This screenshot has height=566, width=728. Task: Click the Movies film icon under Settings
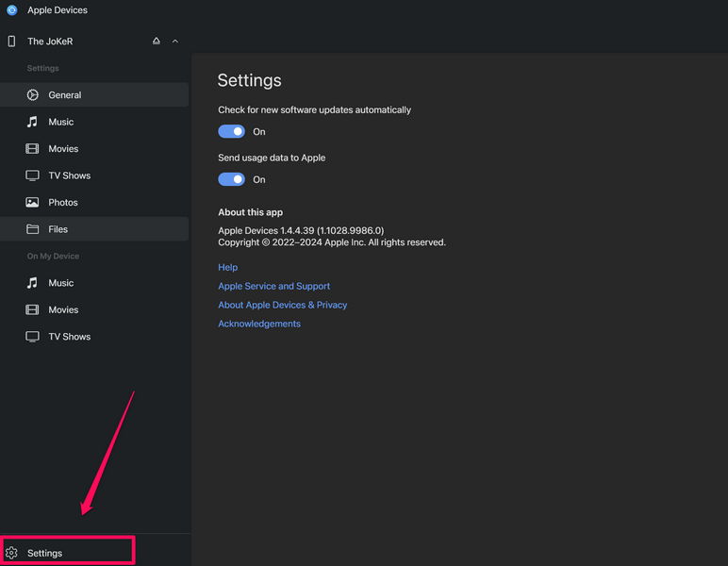pos(32,149)
